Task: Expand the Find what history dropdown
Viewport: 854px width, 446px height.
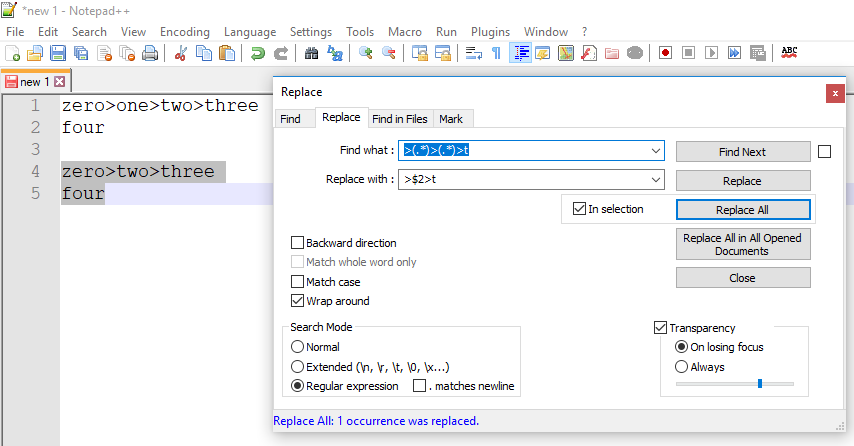Action: (x=656, y=151)
